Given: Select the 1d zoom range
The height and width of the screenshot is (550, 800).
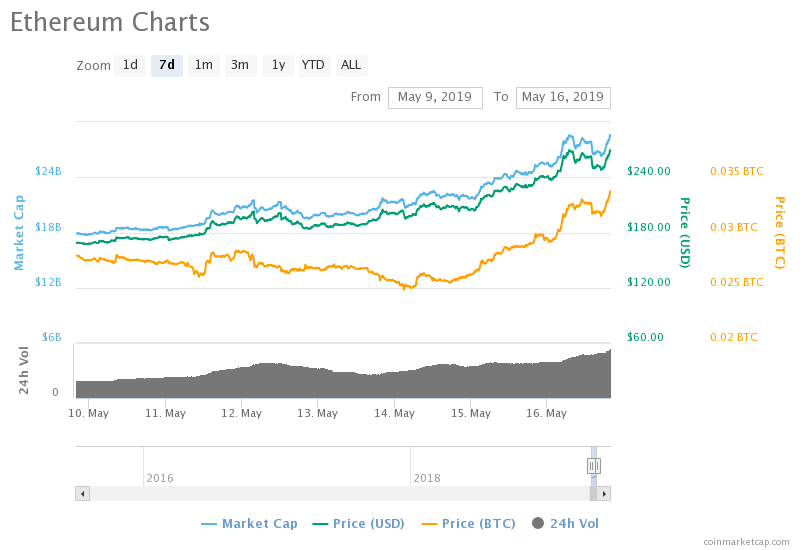Looking at the screenshot, I should click(x=130, y=66).
